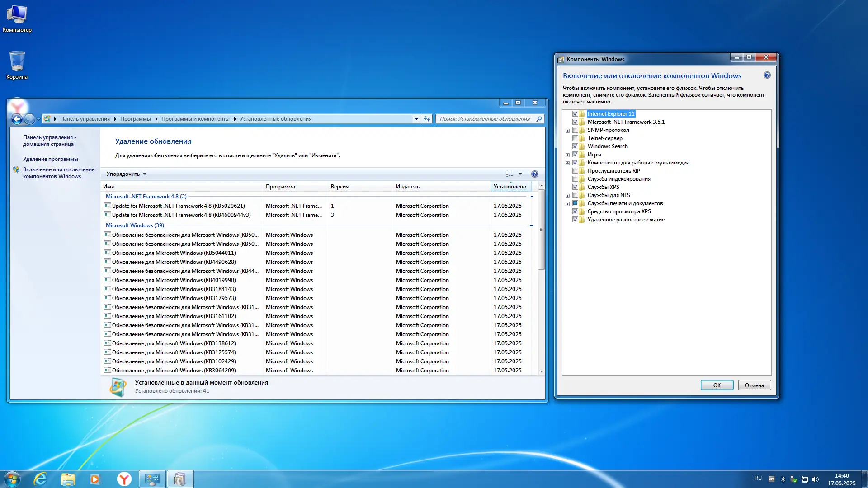
Task: Open the Упорядочить dropdown menu
Action: point(127,174)
